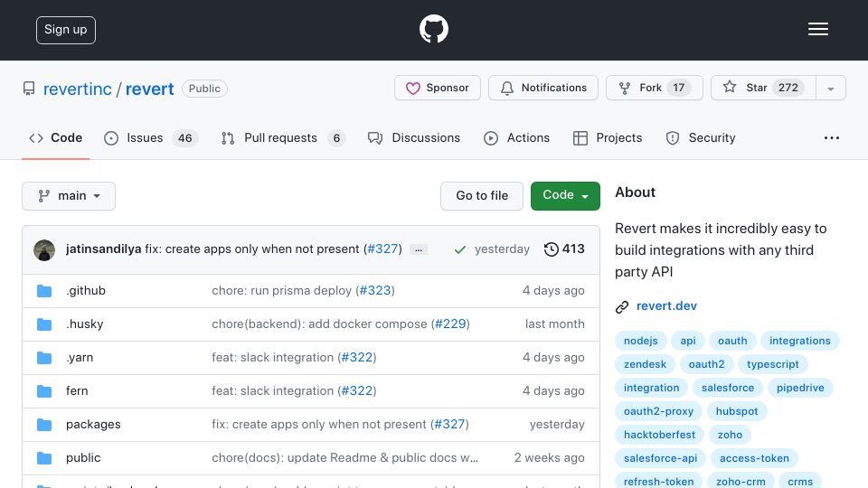
Task: Expand the green Code dropdown
Action: tap(565, 196)
